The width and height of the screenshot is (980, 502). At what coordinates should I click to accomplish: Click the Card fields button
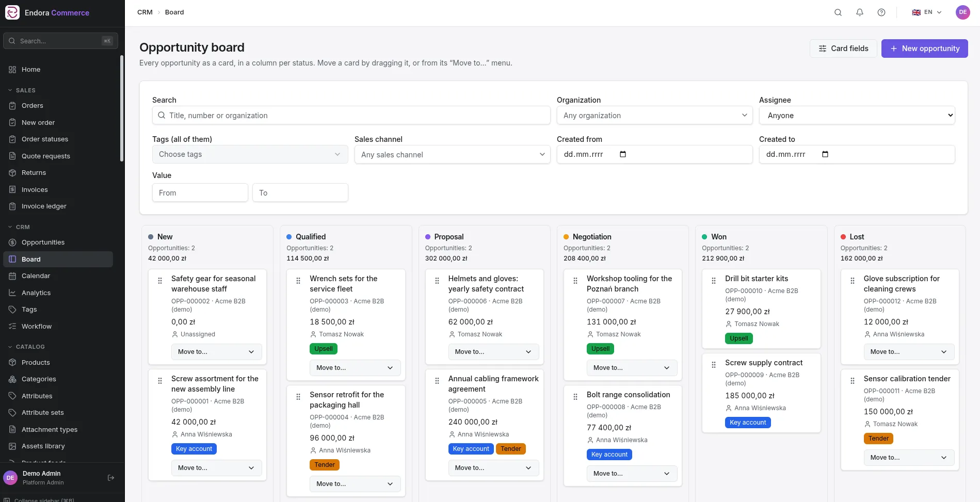(x=843, y=48)
